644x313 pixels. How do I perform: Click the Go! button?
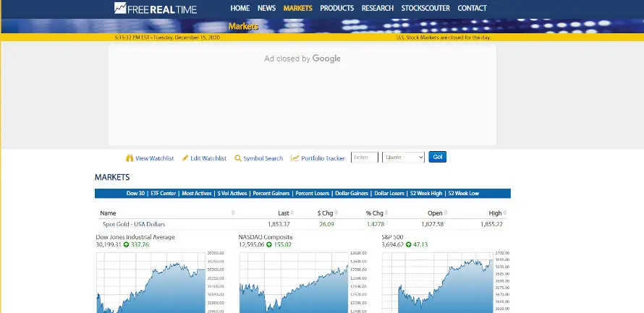point(437,157)
